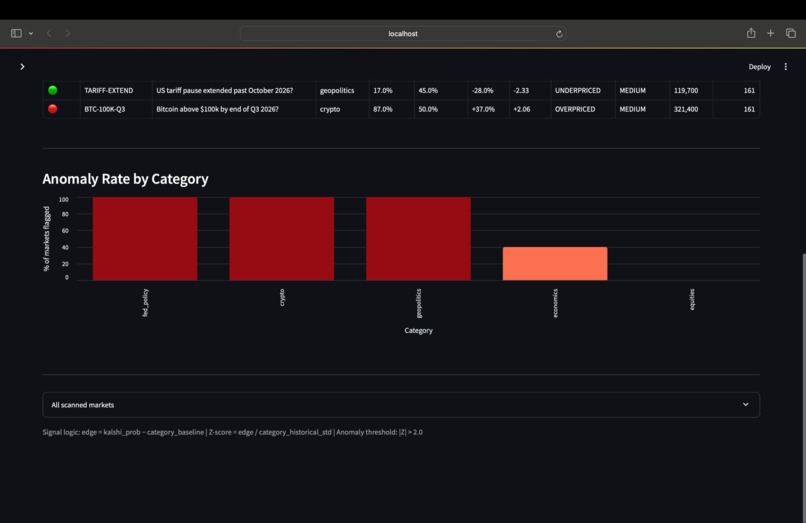
Task: Click the OVERPRICED signal cell
Action: click(x=582, y=109)
